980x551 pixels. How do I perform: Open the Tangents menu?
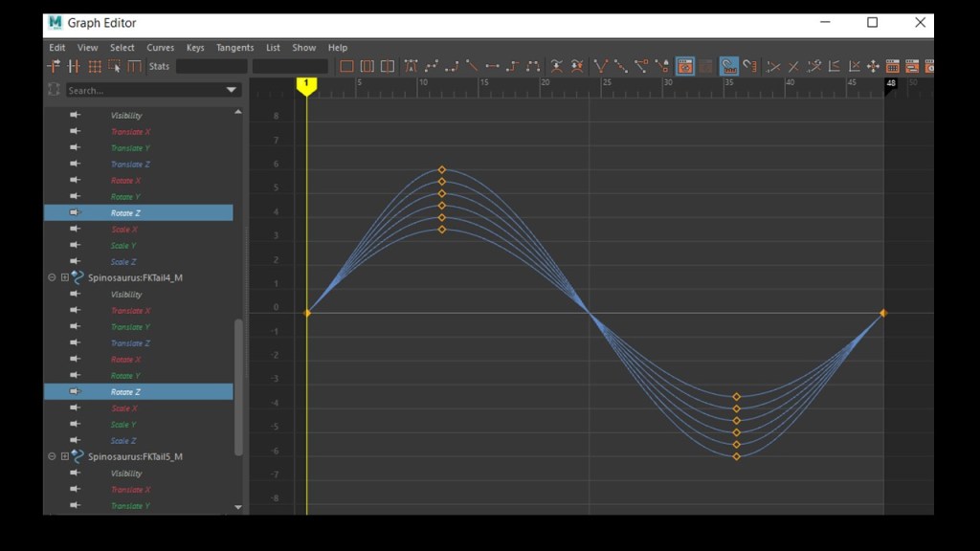tap(234, 48)
